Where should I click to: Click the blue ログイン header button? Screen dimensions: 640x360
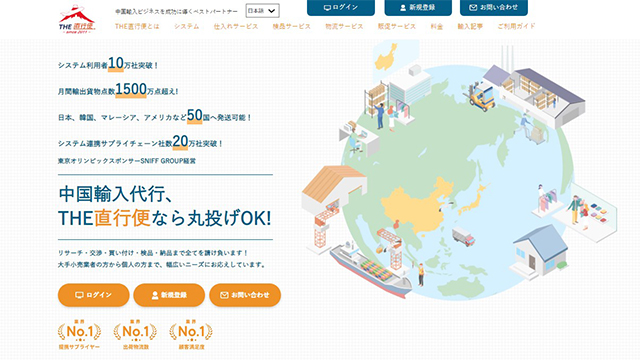341,7
